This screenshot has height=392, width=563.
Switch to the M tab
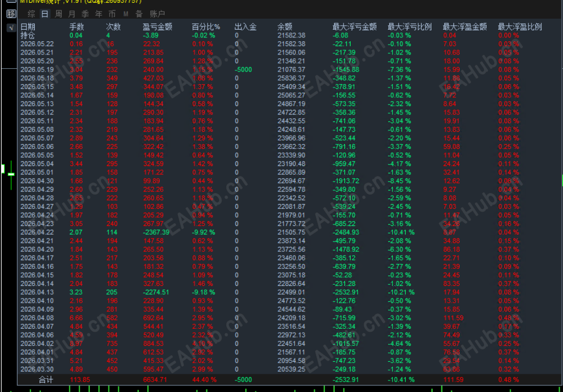(x=125, y=14)
